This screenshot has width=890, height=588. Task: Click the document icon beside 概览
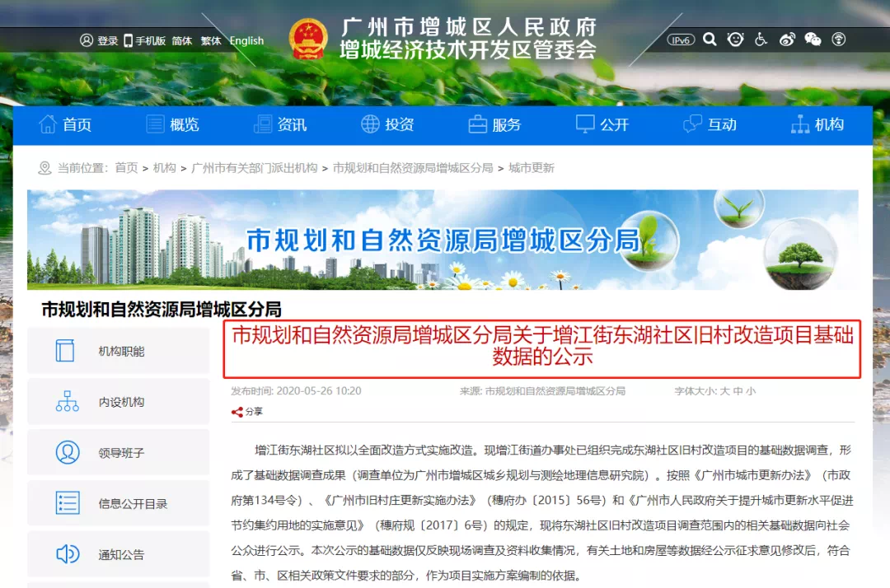pyautogui.click(x=155, y=124)
